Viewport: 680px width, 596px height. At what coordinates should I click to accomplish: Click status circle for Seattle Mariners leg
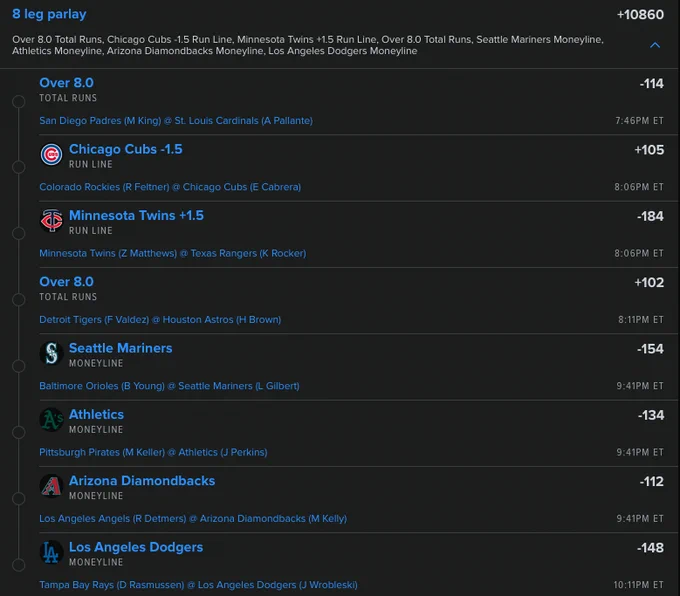click(18, 366)
